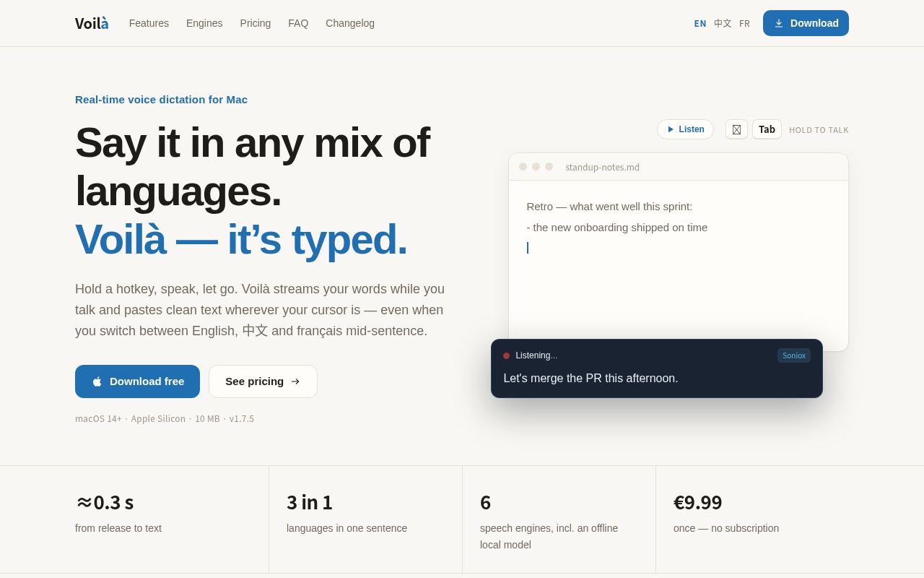
Task: Click the download arrow icon in header
Action: pyautogui.click(x=779, y=23)
